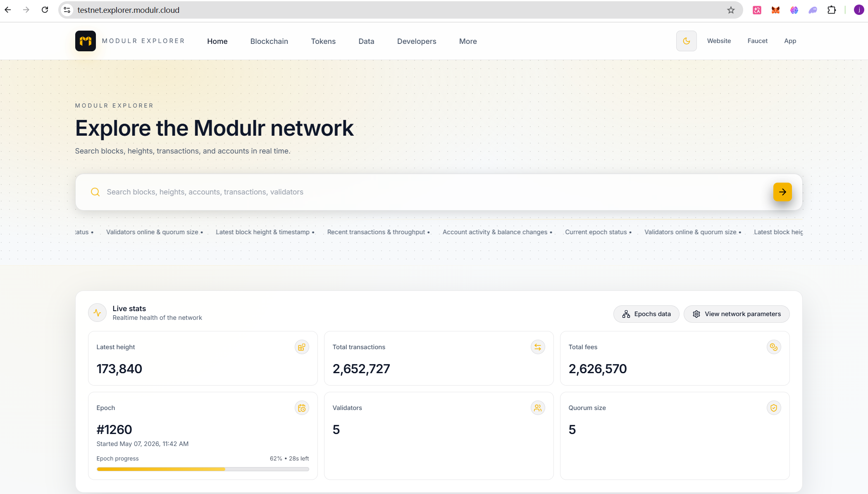Viewport: 868px width, 494px height.
Task: Open the Website link
Action: click(x=719, y=41)
